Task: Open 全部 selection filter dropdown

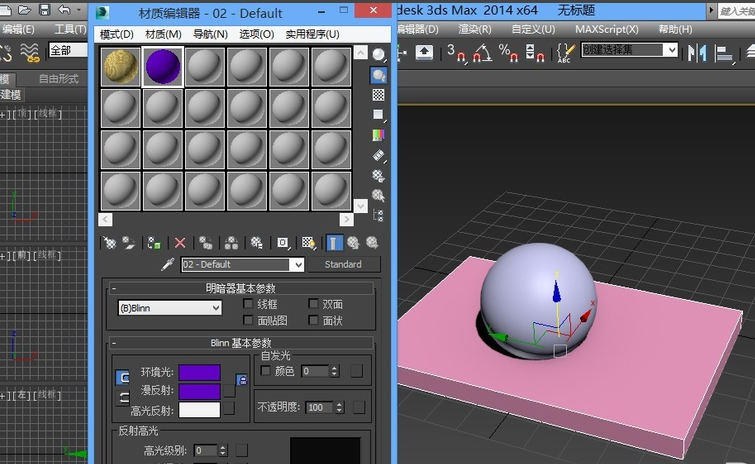Action: (x=68, y=50)
